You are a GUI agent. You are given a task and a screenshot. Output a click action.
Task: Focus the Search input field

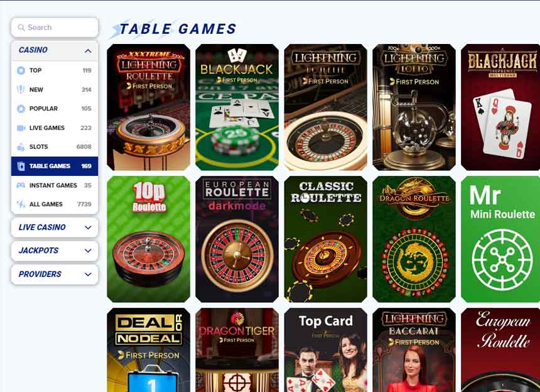pos(55,28)
